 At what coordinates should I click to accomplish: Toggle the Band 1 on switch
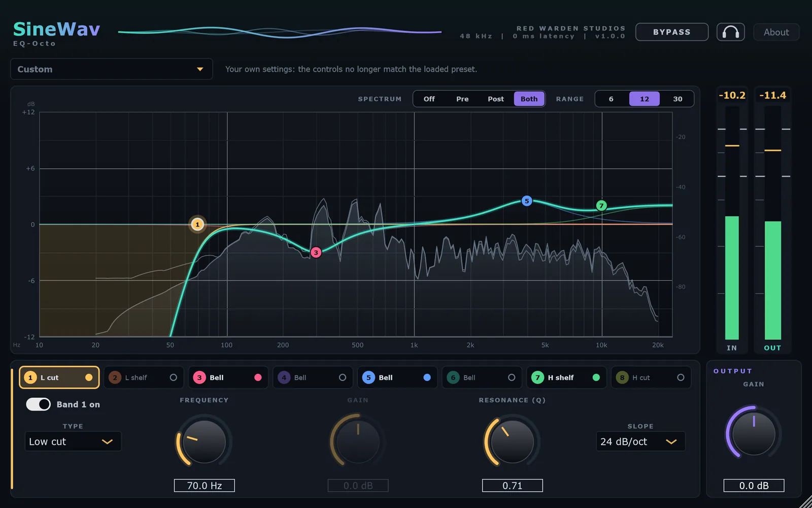pyautogui.click(x=38, y=404)
